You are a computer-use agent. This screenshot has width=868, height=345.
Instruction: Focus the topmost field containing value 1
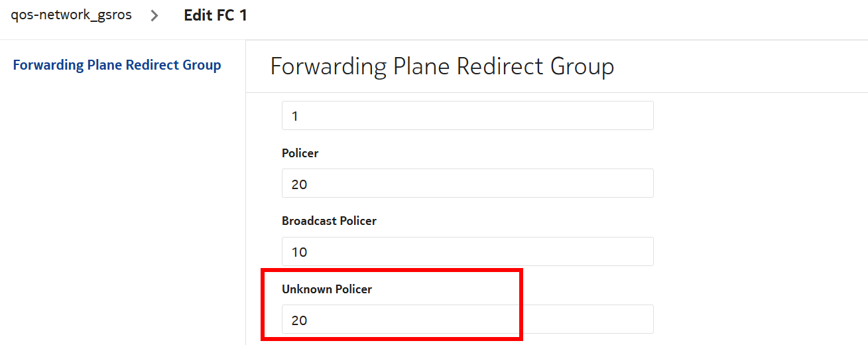pos(467,116)
